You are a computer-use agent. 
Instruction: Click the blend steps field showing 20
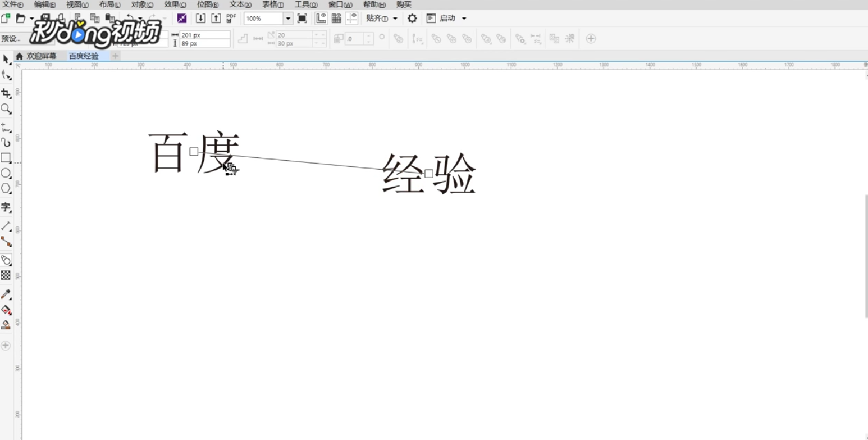click(294, 35)
